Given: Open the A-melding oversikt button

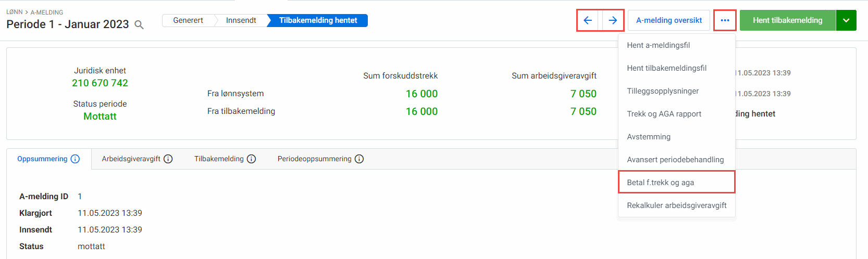Looking at the screenshot, I should point(668,20).
